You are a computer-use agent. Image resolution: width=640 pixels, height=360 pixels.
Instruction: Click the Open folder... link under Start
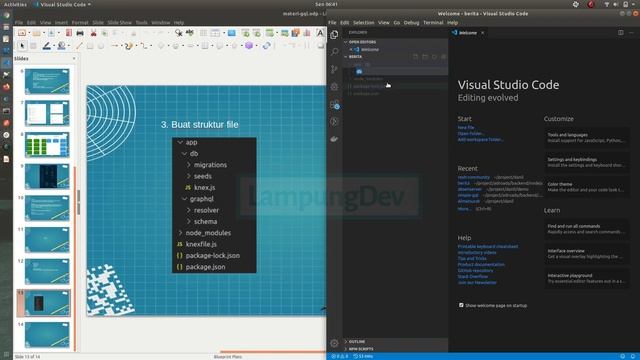click(471, 133)
